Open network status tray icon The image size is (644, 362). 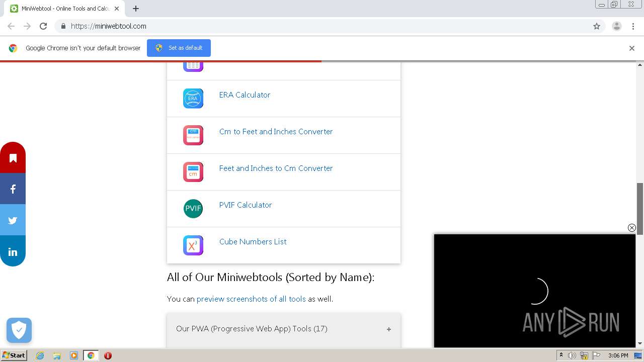tap(584, 355)
